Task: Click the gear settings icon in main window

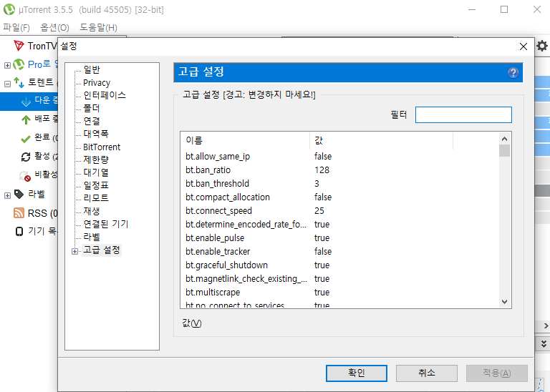Action: (x=542, y=46)
